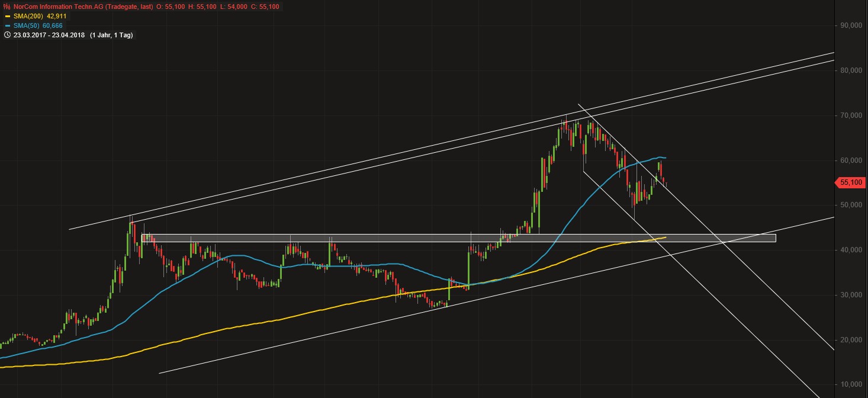Click the 60,000 price axis label
Image resolution: width=868 pixels, height=398 pixels.
850,161
